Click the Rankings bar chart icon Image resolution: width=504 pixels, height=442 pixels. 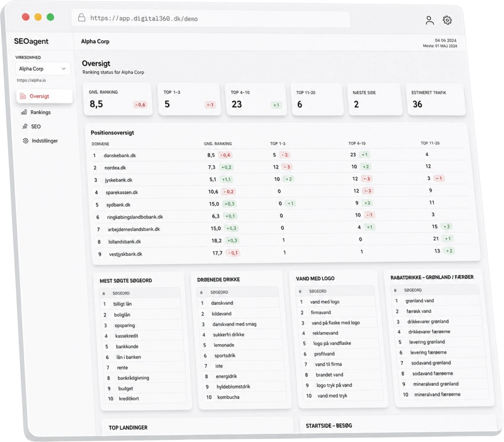24,112
